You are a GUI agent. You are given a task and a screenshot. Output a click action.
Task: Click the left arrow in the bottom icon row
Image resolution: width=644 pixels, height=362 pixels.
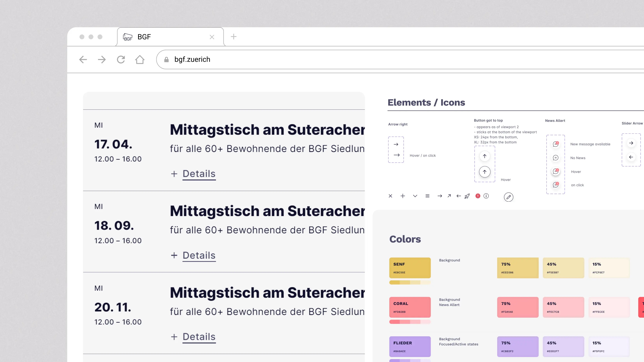(459, 196)
